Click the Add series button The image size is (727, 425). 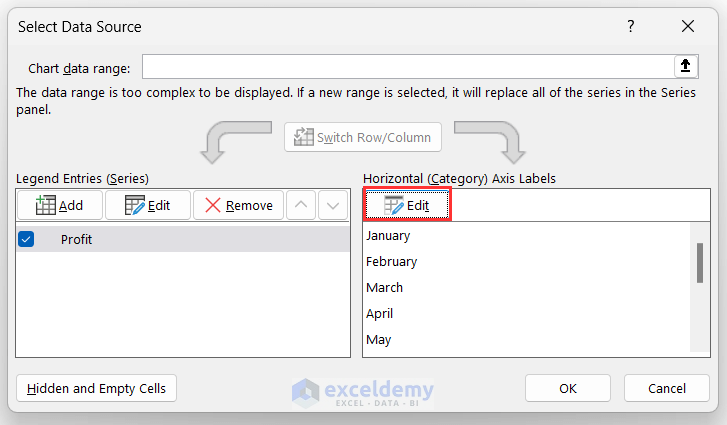click(x=59, y=205)
